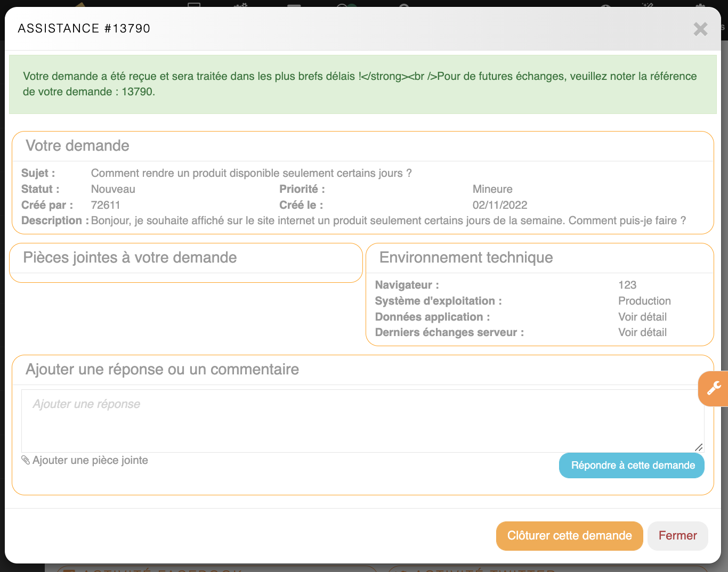This screenshot has width=728, height=572.
Task: Click the request subject text
Action: click(251, 173)
